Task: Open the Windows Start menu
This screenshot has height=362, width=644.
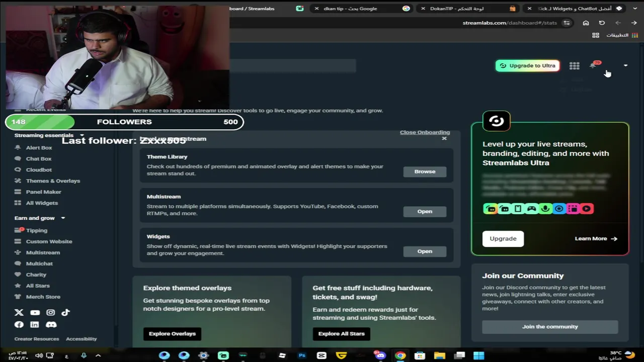Action: (x=478, y=355)
